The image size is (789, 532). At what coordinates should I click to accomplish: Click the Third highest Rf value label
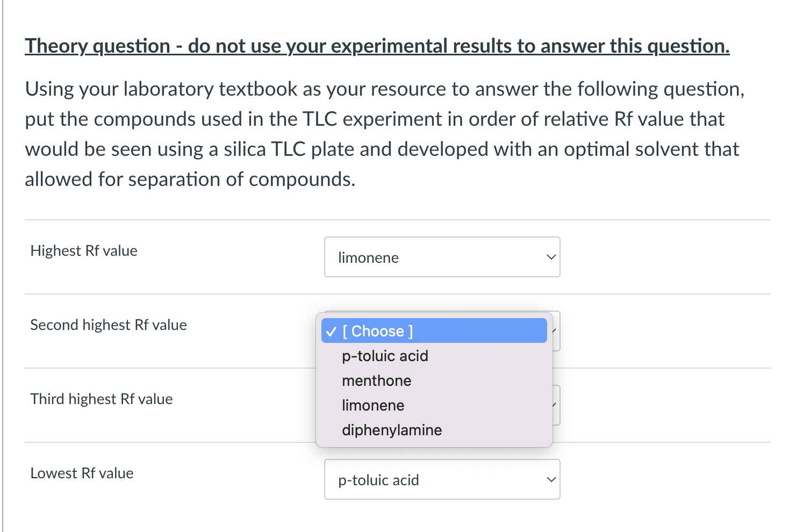coord(102,399)
